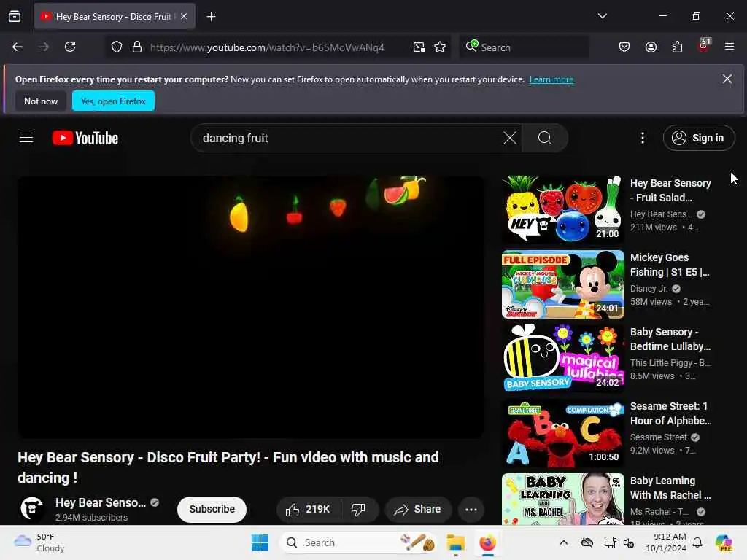Dismiss Firefox restart notification bar
The image size is (747, 560).
[x=727, y=79]
